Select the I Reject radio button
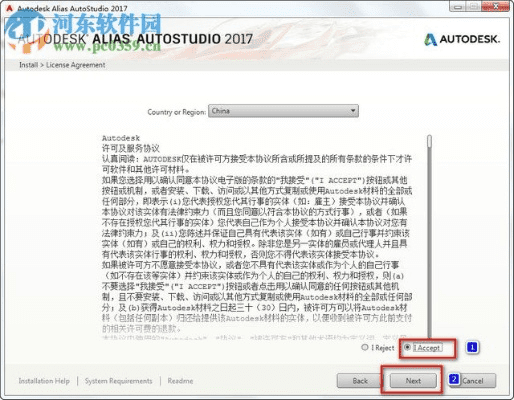Screen dimensions: 514x400 click(x=365, y=347)
